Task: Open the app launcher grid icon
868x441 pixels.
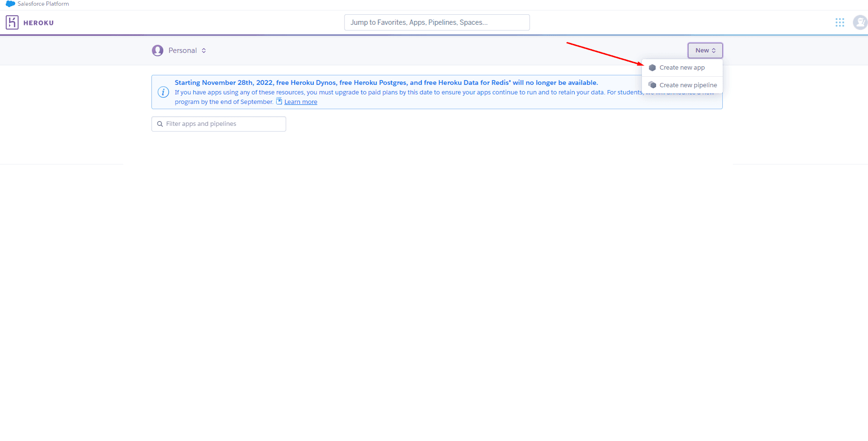Action: pyautogui.click(x=840, y=22)
